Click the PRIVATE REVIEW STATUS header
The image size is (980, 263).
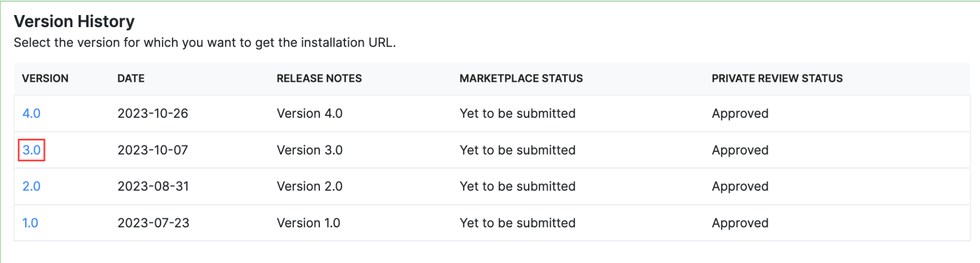(x=777, y=78)
